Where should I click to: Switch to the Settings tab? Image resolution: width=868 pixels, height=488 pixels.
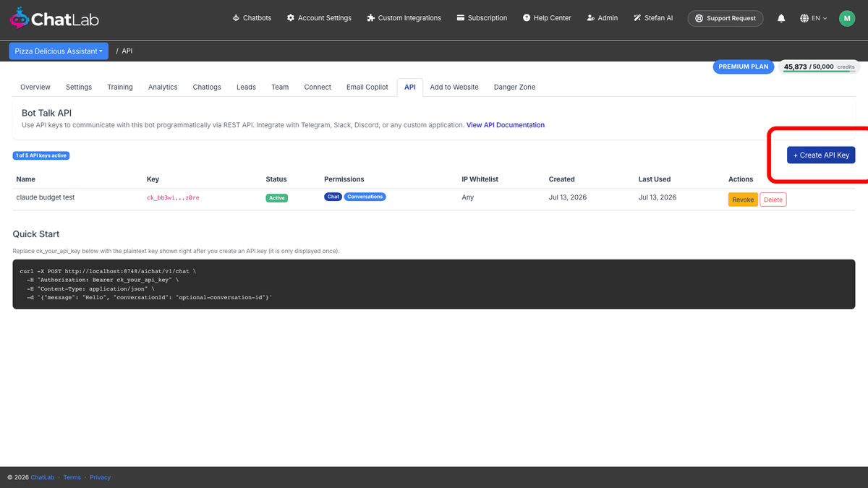[x=79, y=87]
